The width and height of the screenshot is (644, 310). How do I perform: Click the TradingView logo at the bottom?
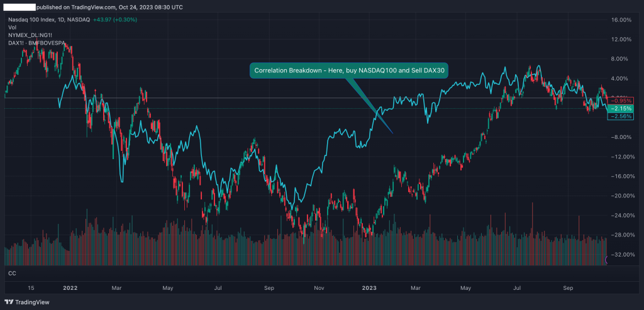pos(28,302)
